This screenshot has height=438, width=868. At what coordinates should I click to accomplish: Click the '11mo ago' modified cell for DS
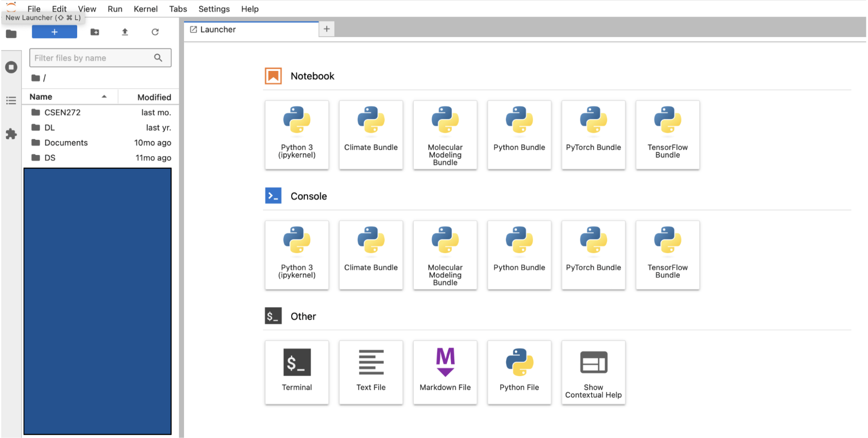pyautogui.click(x=153, y=158)
